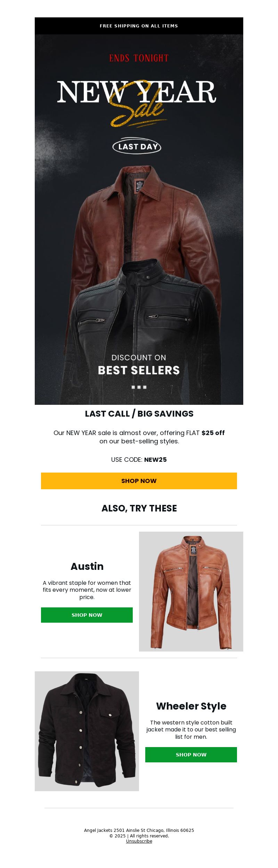Click the Unsubscribe link in footer
The image size is (278, 868).
[x=139, y=841]
